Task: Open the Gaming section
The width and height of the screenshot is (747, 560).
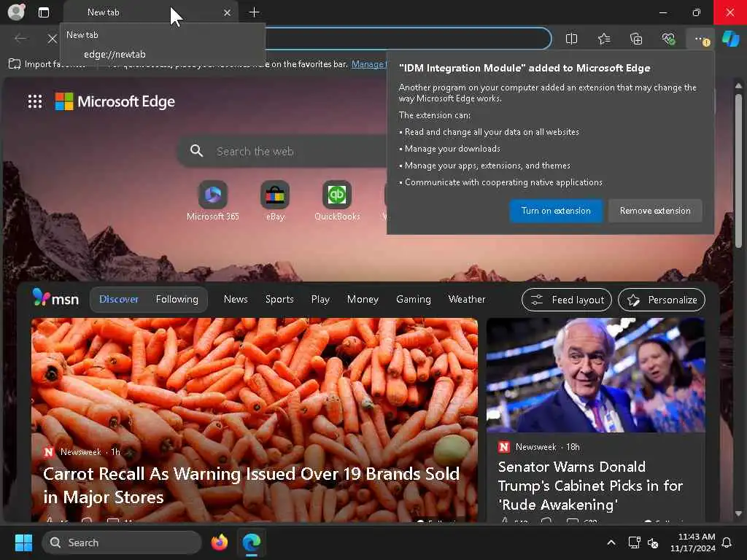Action: (413, 299)
